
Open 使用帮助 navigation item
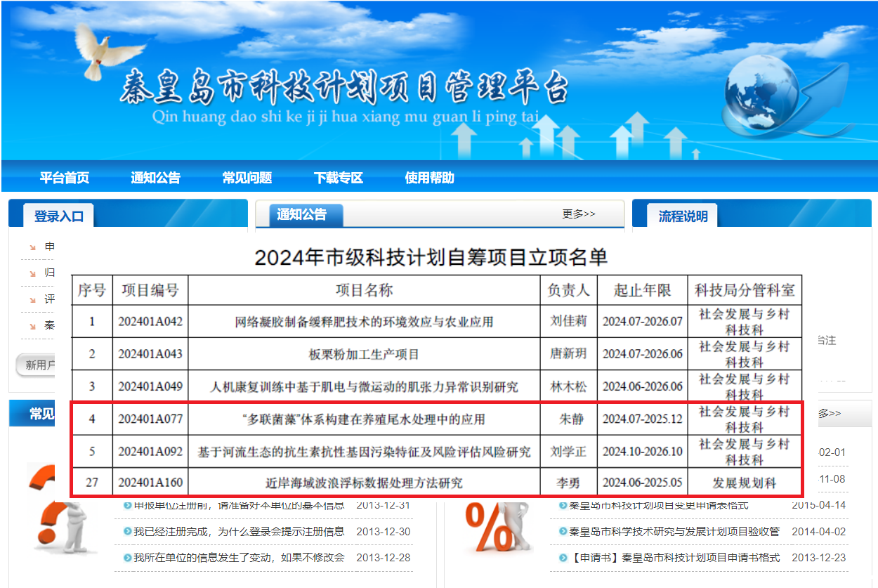(x=429, y=178)
